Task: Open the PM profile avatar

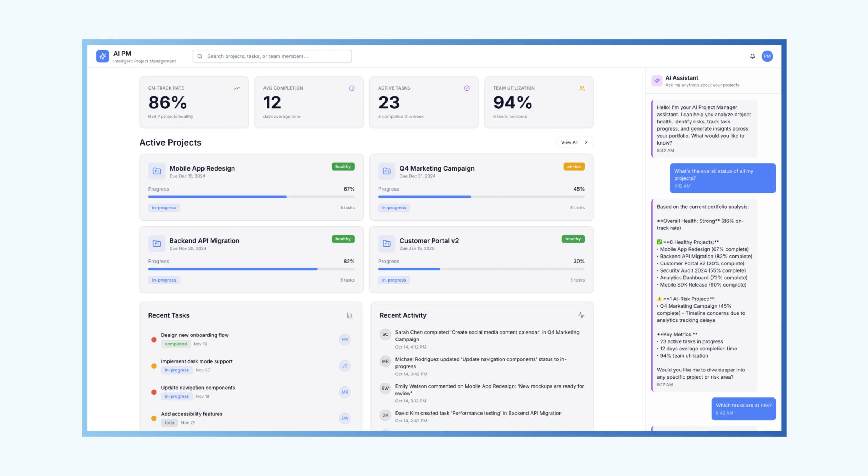Action: [x=767, y=56]
